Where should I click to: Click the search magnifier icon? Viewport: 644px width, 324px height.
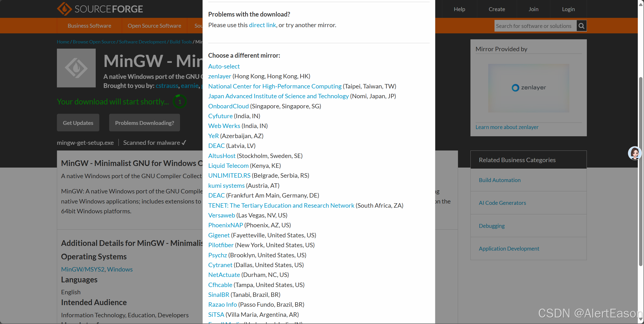pos(581,26)
